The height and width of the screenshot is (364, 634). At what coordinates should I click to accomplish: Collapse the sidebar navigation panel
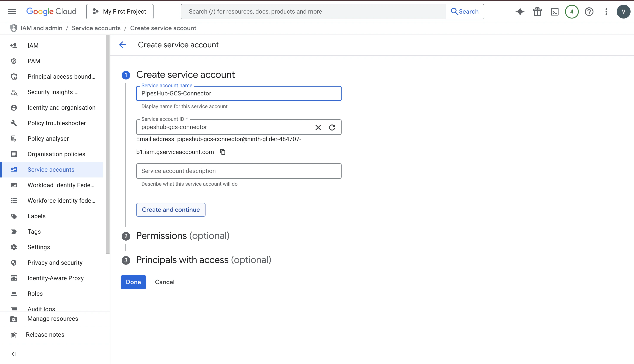click(14, 354)
